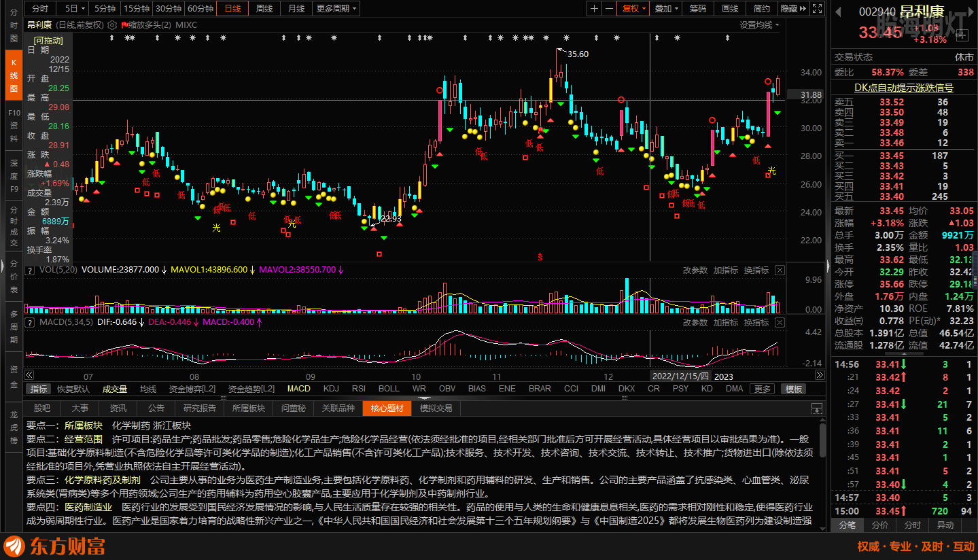This screenshot has width=978, height=560.
Task: Switch chart to 15分钟 period
Action: click(x=137, y=9)
